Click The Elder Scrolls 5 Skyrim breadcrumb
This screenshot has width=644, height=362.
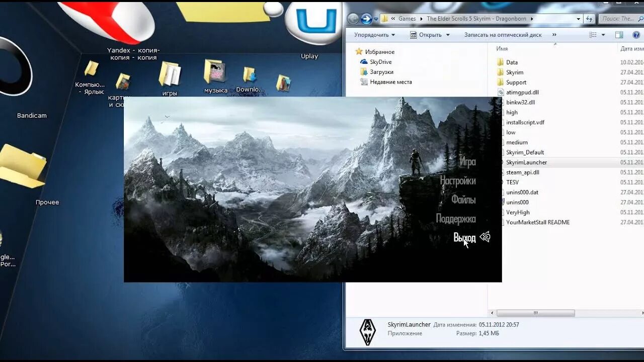(x=477, y=19)
